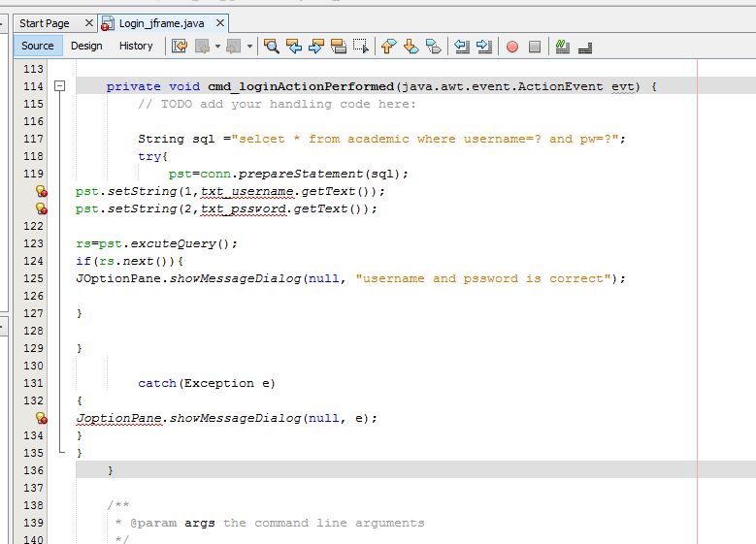The height and width of the screenshot is (544, 756).
Task: Click the cmd_loginActionPerformed method name
Action: coord(301,86)
